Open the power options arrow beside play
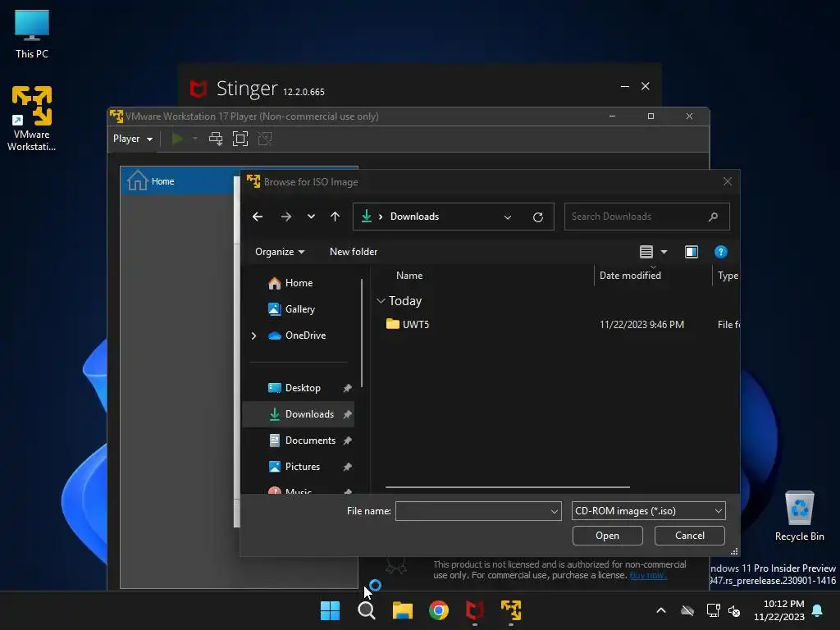 (195, 139)
